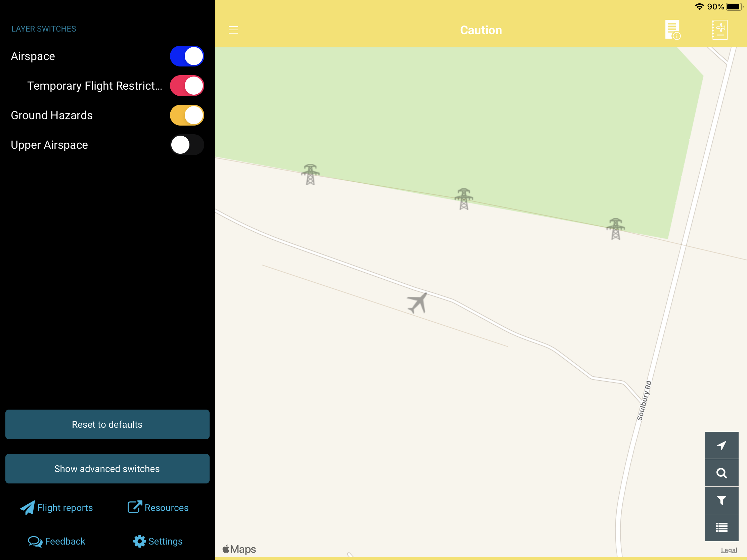
Task: Click the LAYER SWITCHES heading
Action: pos(44,29)
